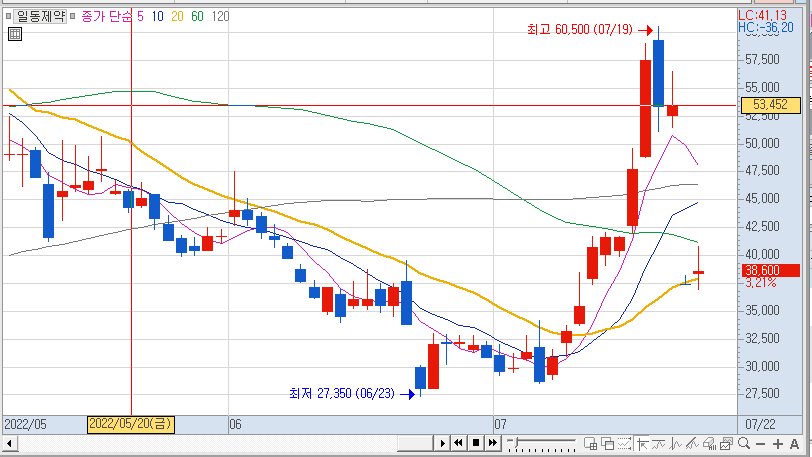Image resolution: width=812 pixels, height=457 pixels.
Task: Click the HC:-36.20 indicator text
Action: 765,27
